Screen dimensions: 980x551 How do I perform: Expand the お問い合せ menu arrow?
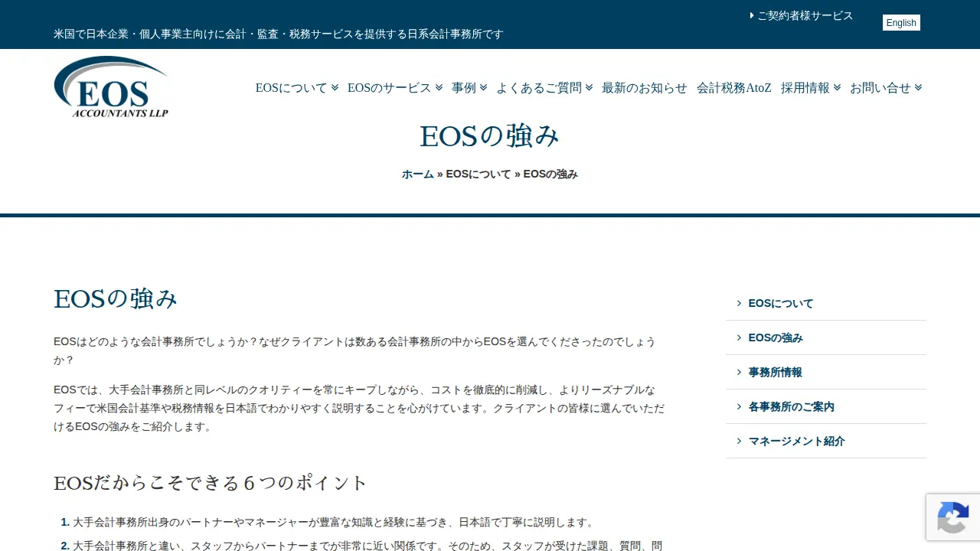click(x=918, y=87)
